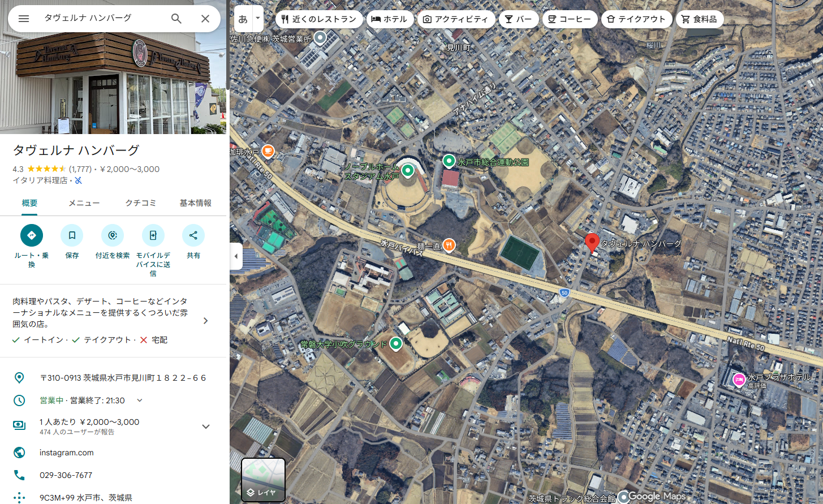Click the price banknote icon
823x504 pixels.
pyautogui.click(x=19, y=425)
